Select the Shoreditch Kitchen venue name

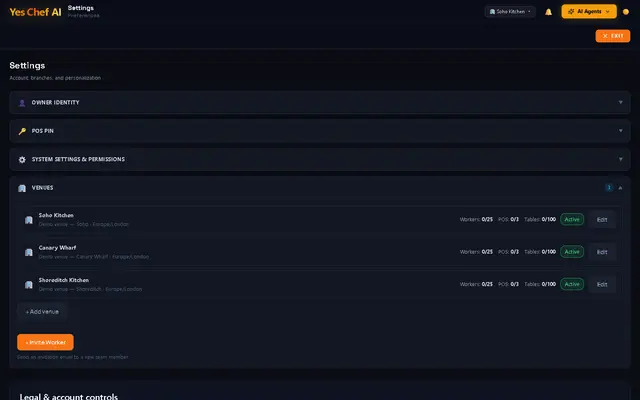[64, 280]
